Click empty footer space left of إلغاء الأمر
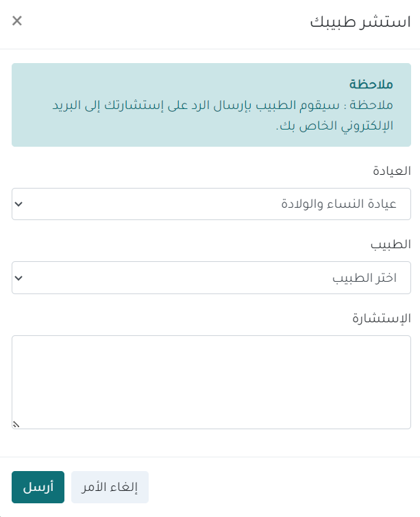Screen dimensions: 420x517 (x=274, y=488)
